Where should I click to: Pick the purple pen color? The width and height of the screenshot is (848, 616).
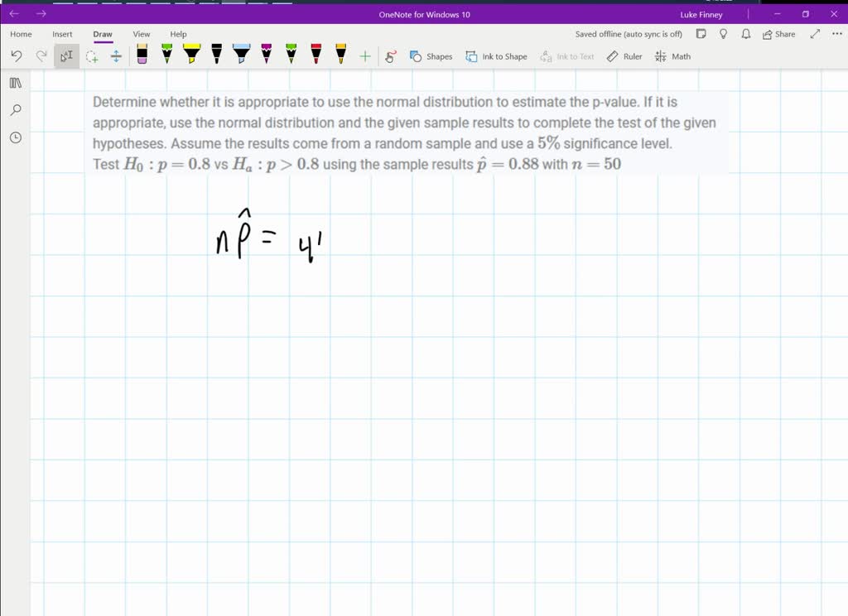coord(267,55)
